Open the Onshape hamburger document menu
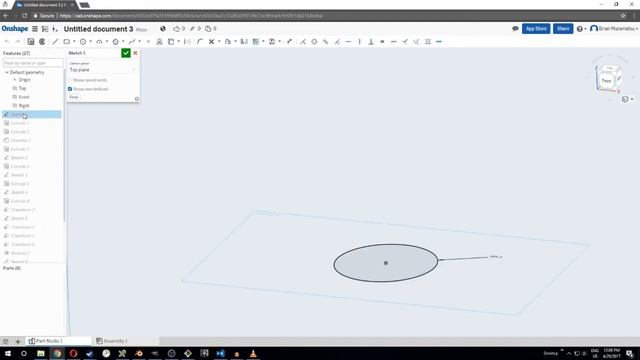This screenshot has height=360, width=640. click(x=35, y=29)
